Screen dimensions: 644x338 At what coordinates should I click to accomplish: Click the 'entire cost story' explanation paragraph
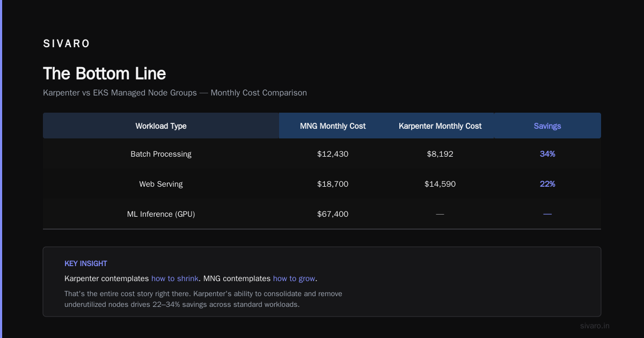(x=203, y=299)
